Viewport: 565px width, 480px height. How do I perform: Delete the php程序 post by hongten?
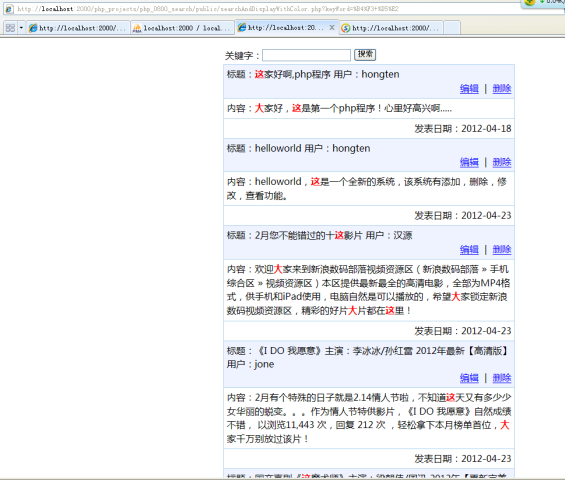[502, 89]
